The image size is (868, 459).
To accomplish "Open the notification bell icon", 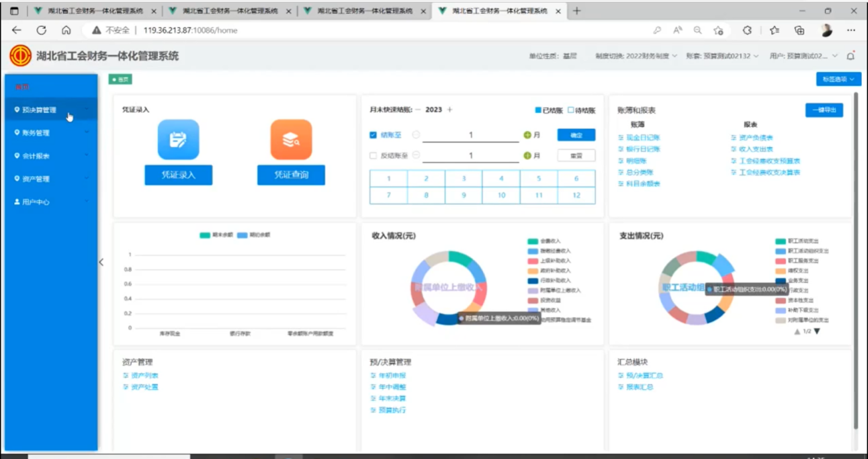I will click(x=851, y=56).
